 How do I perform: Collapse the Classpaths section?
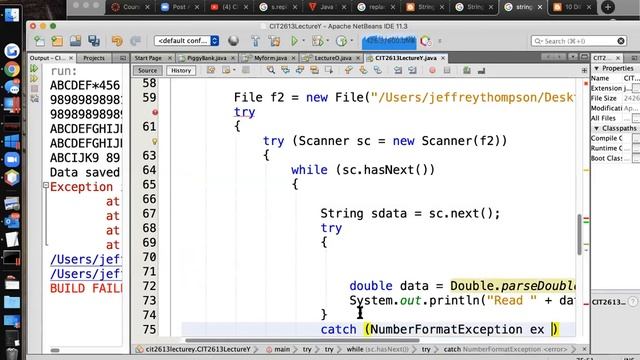point(597,129)
